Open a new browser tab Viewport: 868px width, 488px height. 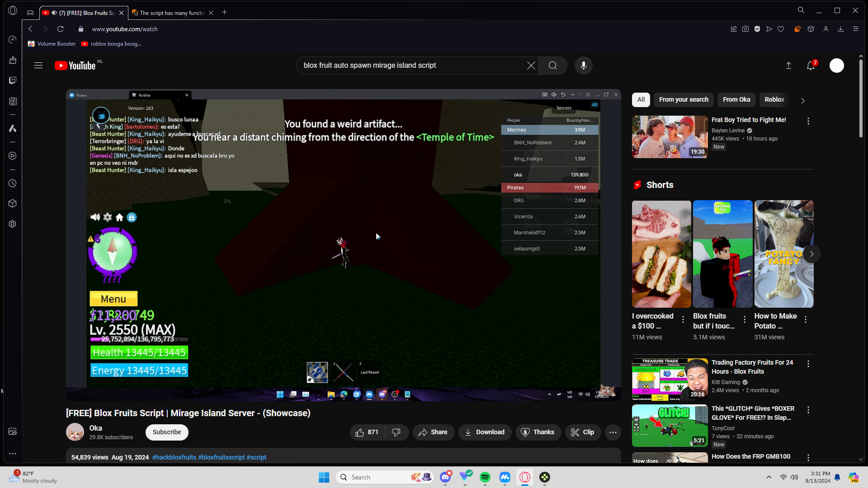(x=225, y=12)
